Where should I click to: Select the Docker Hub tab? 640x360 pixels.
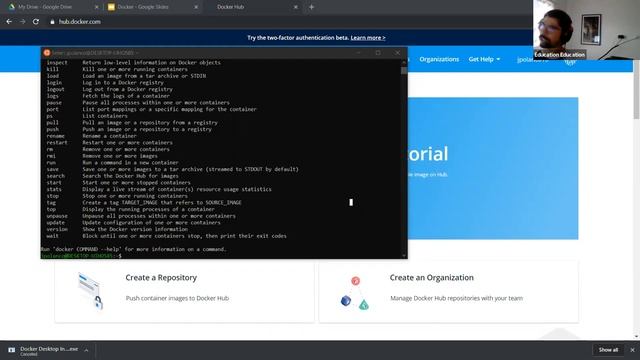252,7
